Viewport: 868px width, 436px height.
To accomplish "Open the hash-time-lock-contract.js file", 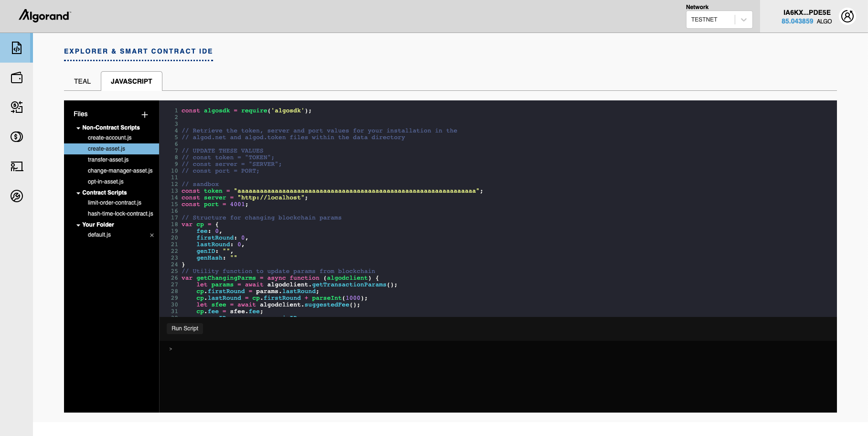I will tap(120, 213).
